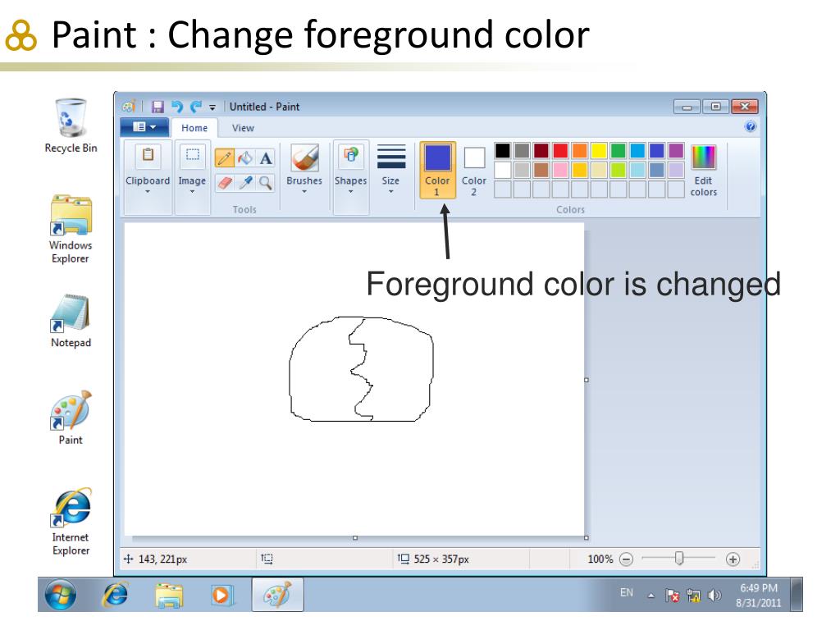Screen dimensions: 840x630
Task: Open the Notepad desktop shortcut
Action: [x=71, y=321]
